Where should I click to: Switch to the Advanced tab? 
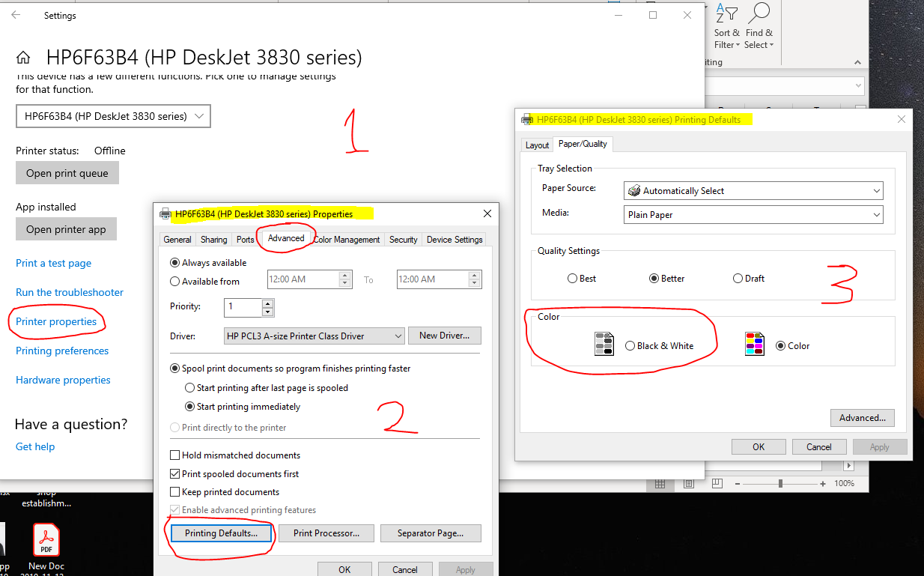click(286, 238)
